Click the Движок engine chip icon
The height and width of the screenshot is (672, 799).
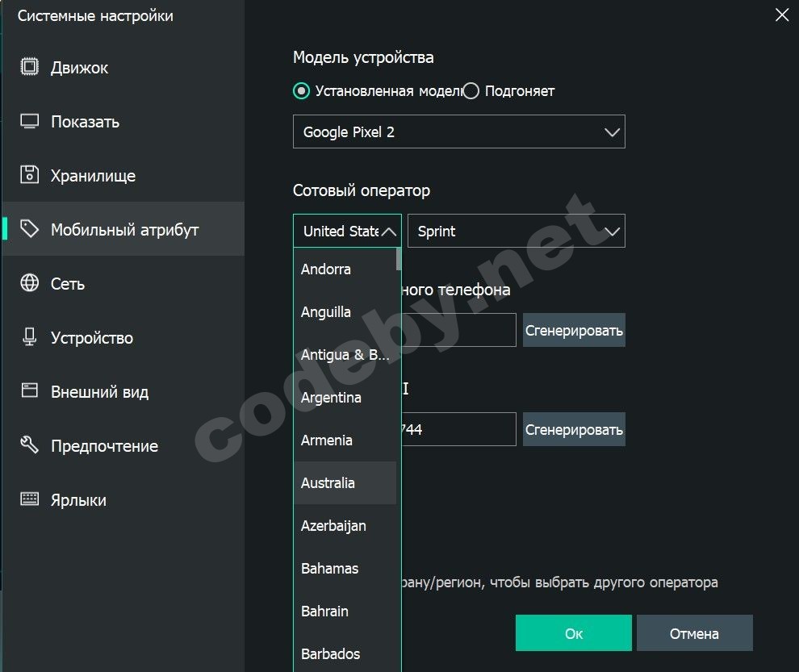(x=30, y=68)
